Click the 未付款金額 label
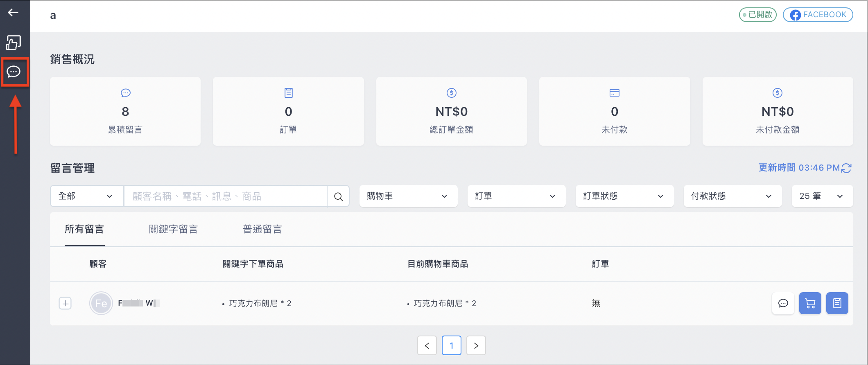The width and height of the screenshot is (868, 365). tap(778, 130)
